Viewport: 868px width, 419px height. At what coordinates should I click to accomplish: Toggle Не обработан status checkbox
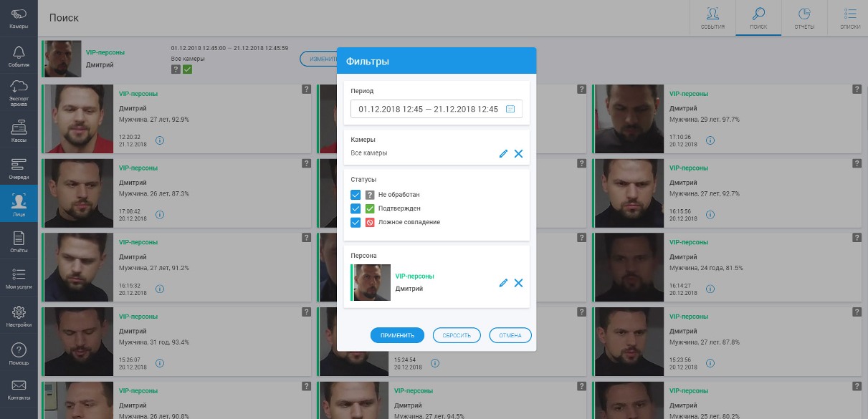pyautogui.click(x=356, y=195)
